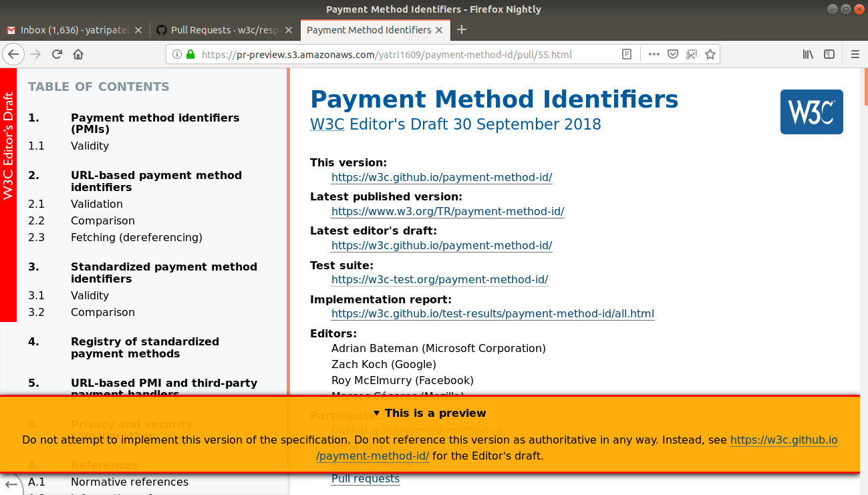This screenshot has height=495, width=868.
Task: Open the Firefox hamburger menu
Action: [x=855, y=55]
